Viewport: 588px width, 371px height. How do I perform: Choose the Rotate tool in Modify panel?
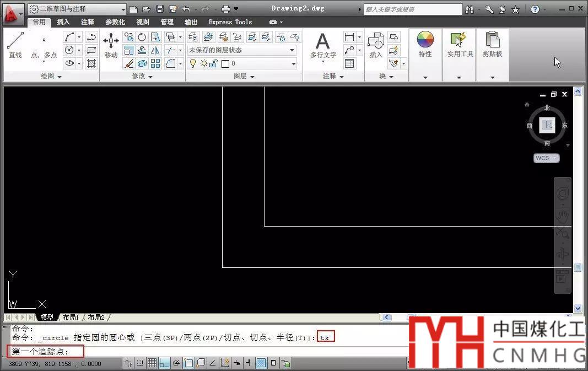click(x=142, y=37)
